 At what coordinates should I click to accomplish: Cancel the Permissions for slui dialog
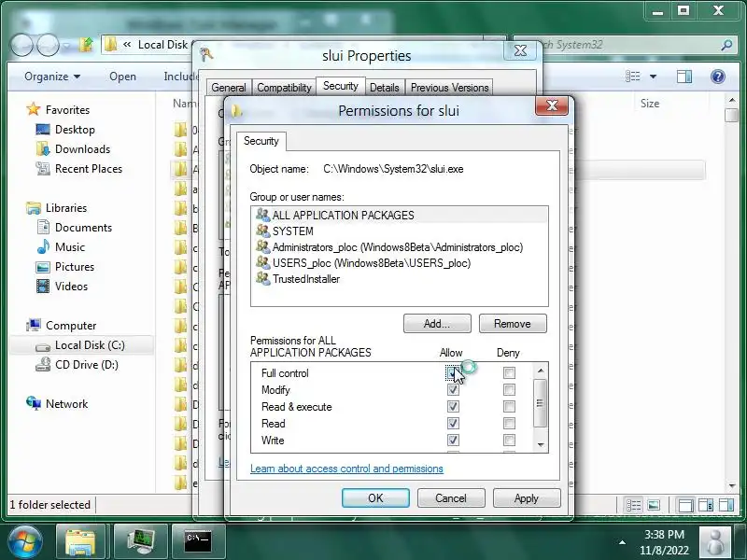click(451, 498)
